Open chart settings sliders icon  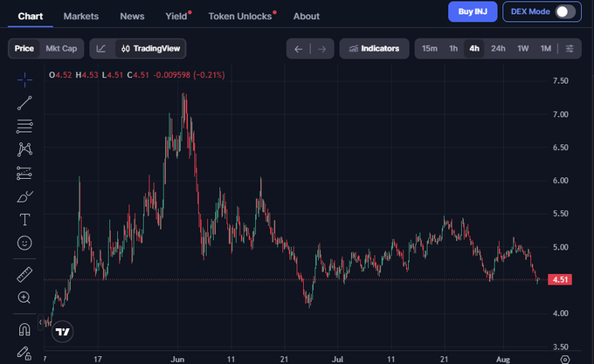click(570, 48)
